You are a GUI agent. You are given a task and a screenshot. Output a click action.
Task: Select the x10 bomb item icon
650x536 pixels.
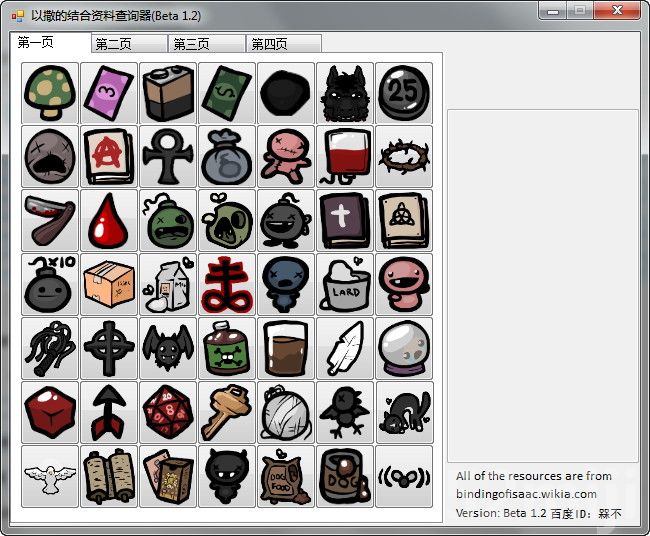[x=50, y=284]
